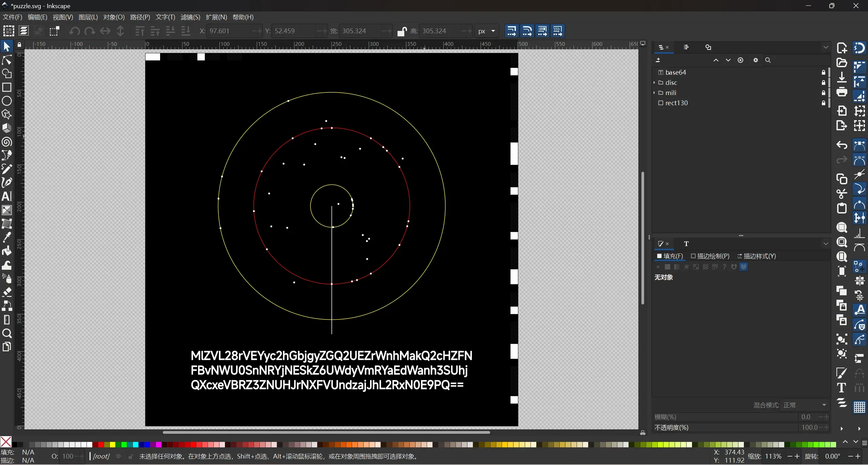Image resolution: width=868 pixels, height=465 pixels.
Task: Lower selection to bottom
Action: tap(186, 31)
